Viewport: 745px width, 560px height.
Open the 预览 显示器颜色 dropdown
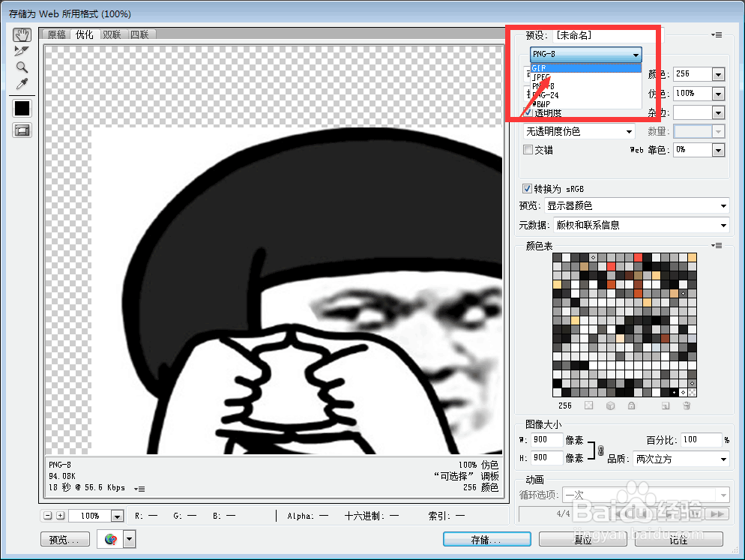tap(636, 206)
